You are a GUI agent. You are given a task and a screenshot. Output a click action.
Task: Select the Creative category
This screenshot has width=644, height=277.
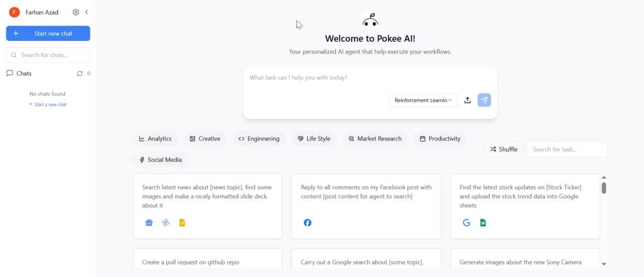point(205,138)
